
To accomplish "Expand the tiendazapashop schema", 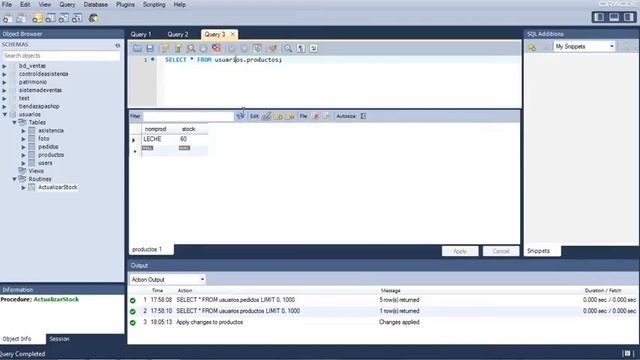I will click(x=4, y=107).
